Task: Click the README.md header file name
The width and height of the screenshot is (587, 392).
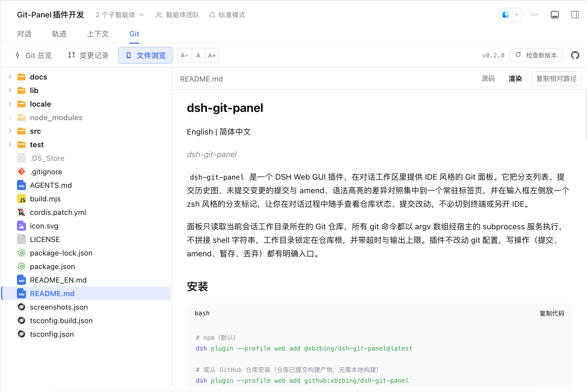Action: tap(201, 79)
